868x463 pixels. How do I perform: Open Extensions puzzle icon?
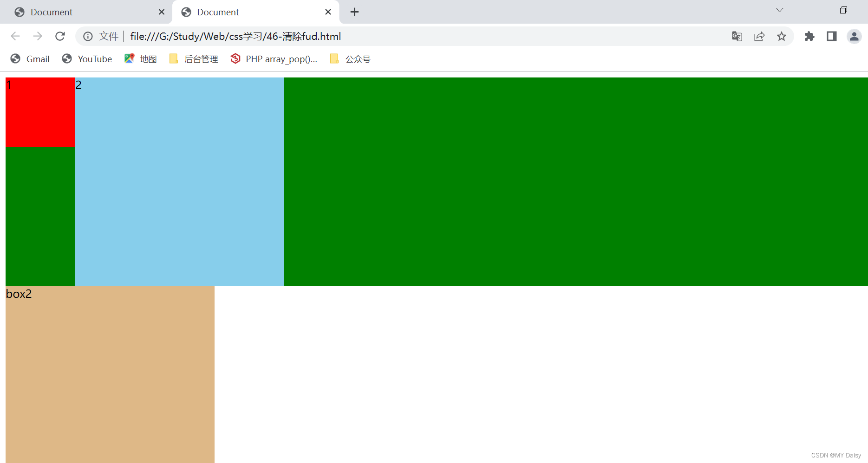click(x=809, y=36)
